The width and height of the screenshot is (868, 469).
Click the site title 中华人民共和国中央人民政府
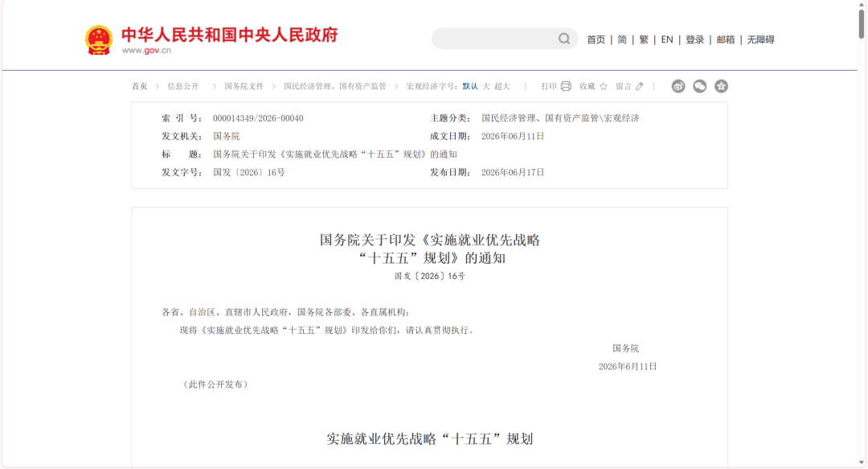pyautogui.click(x=229, y=35)
